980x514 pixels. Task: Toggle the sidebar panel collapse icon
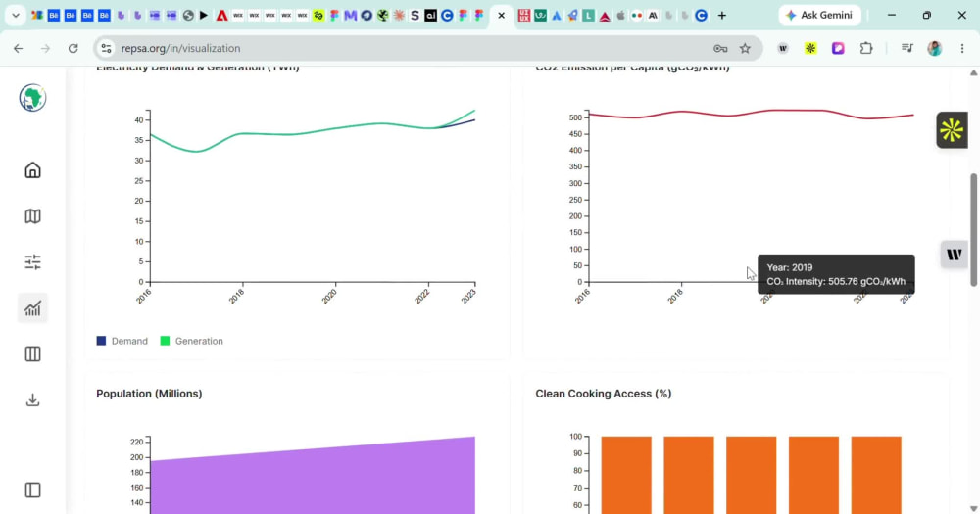pos(32,491)
